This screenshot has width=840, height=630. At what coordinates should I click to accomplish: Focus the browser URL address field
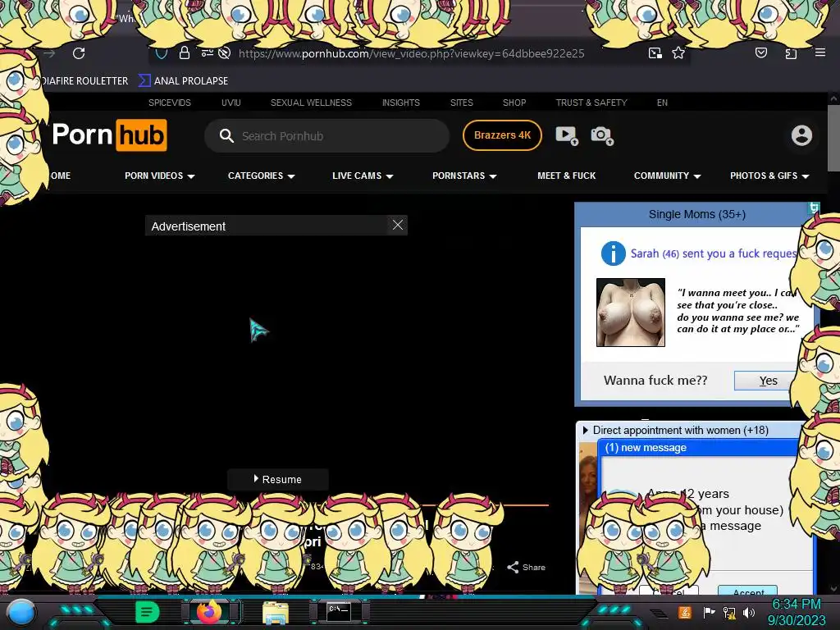tap(411, 53)
